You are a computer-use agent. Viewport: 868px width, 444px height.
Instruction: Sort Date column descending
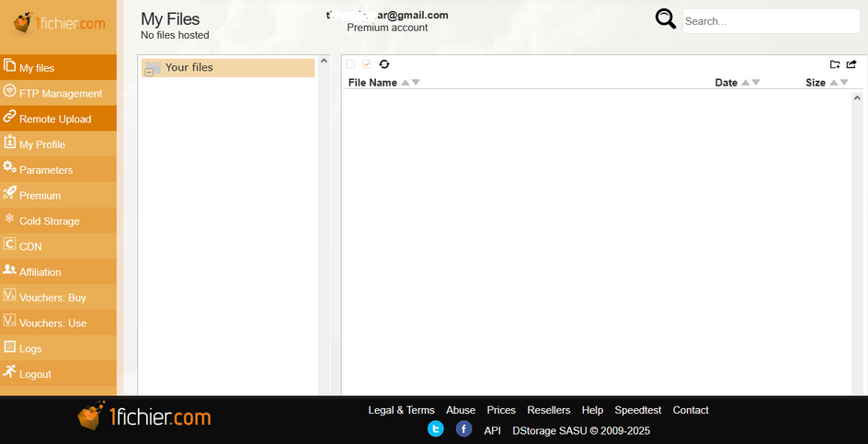(x=756, y=83)
